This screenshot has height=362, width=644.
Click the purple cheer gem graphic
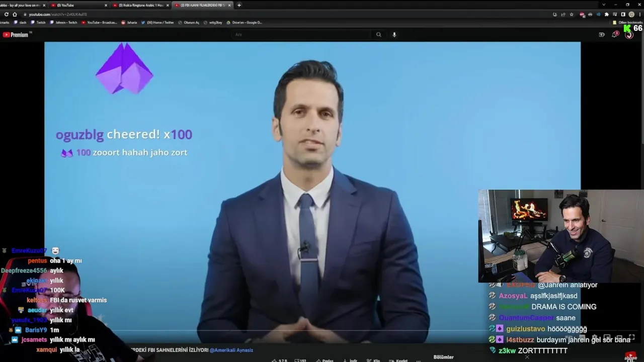coord(124,69)
